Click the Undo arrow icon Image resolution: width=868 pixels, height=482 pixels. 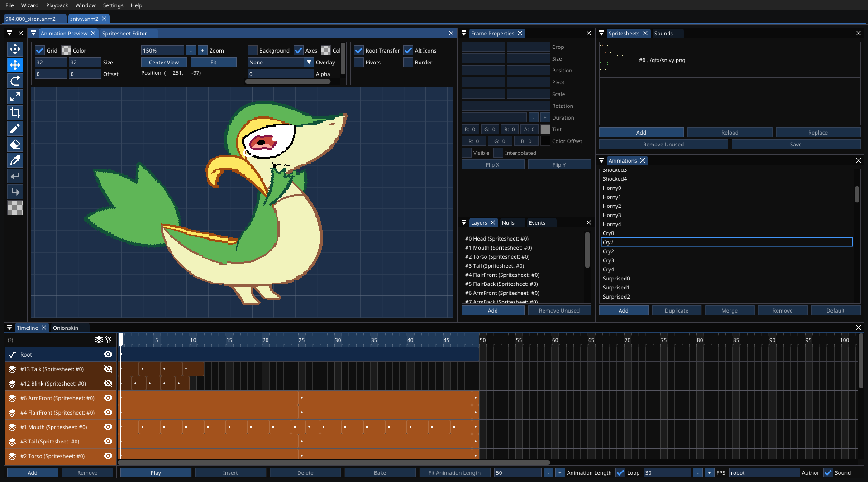tap(15, 176)
